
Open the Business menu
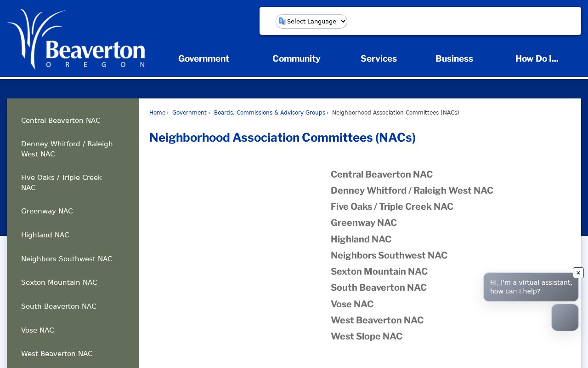click(x=454, y=58)
